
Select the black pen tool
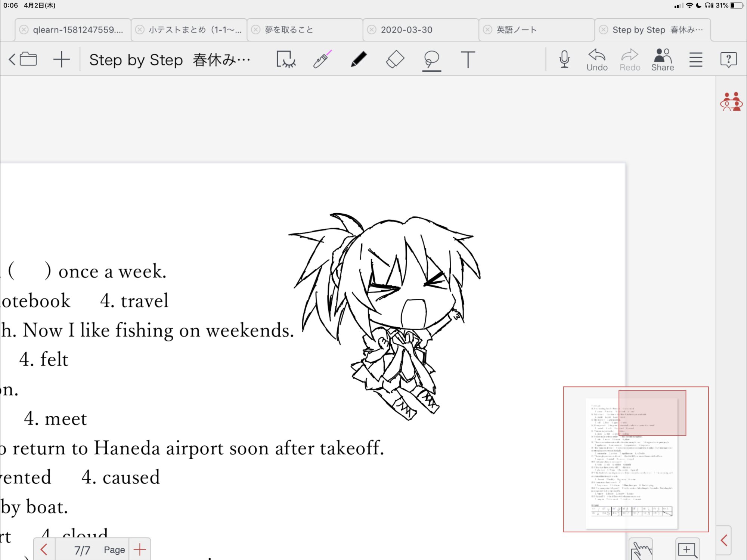pos(359,59)
